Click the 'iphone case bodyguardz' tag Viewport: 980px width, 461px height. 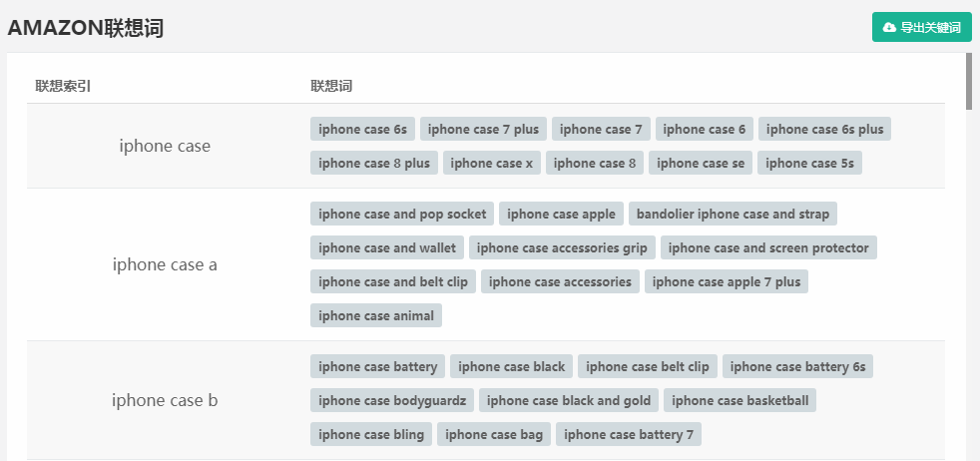coord(392,400)
